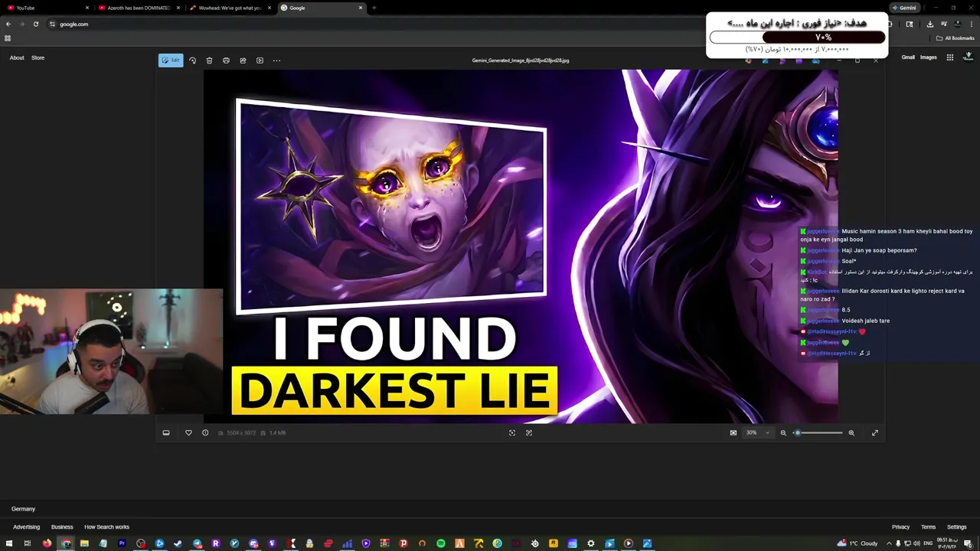Open the Settings footer menu
The width and height of the screenshot is (980, 551).
tap(957, 527)
